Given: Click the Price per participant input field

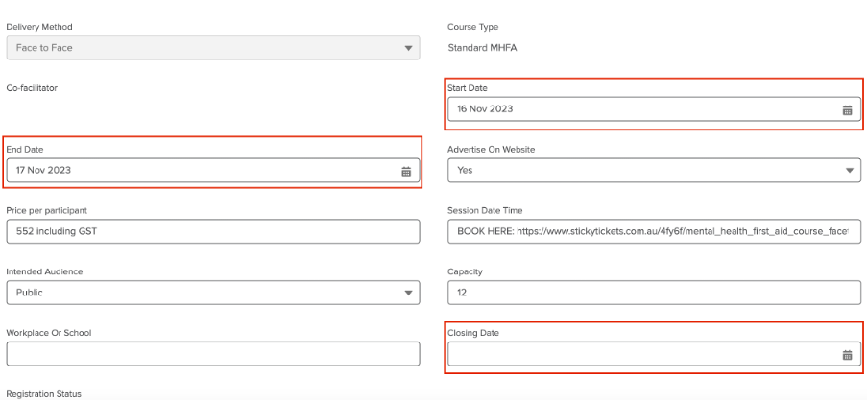Looking at the screenshot, I should pos(212,232).
